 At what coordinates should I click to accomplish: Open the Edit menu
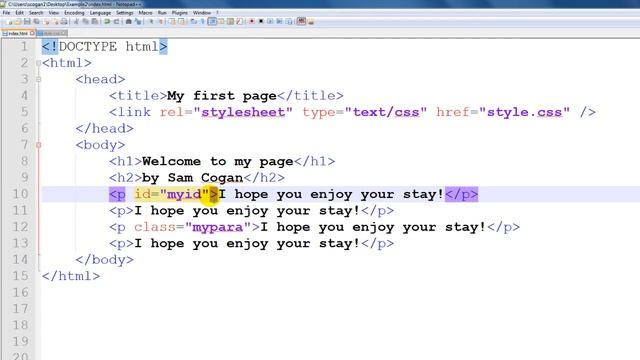19,13
